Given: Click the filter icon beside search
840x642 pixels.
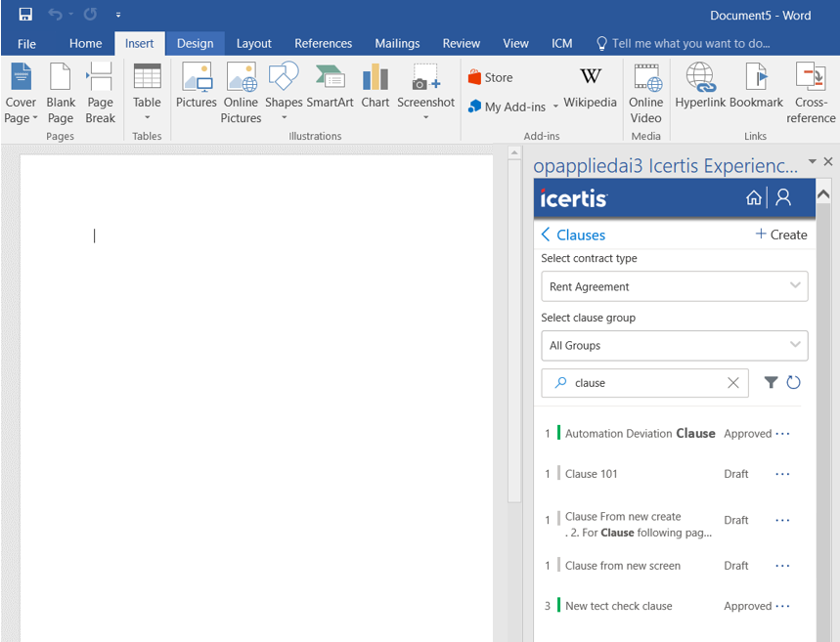Looking at the screenshot, I should pyautogui.click(x=771, y=383).
